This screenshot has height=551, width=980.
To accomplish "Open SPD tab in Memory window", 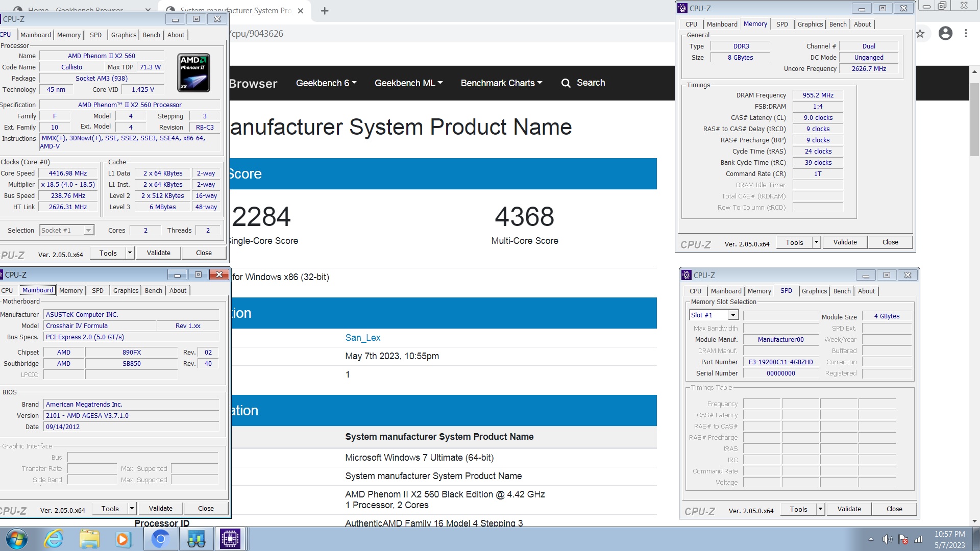I will point(782,24).
